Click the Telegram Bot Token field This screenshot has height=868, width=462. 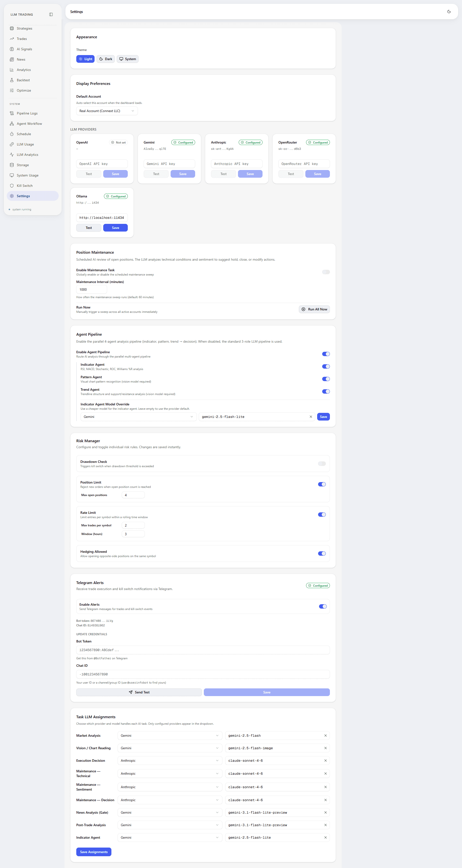pos(203,650)
